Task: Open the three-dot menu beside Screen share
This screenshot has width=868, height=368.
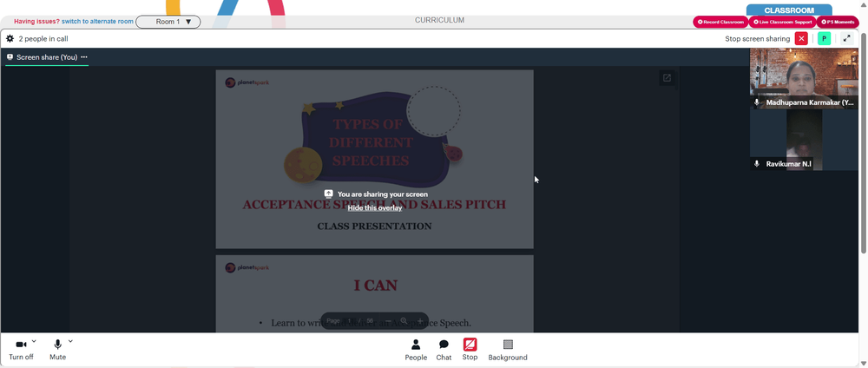Action: [x=84, y=57]
